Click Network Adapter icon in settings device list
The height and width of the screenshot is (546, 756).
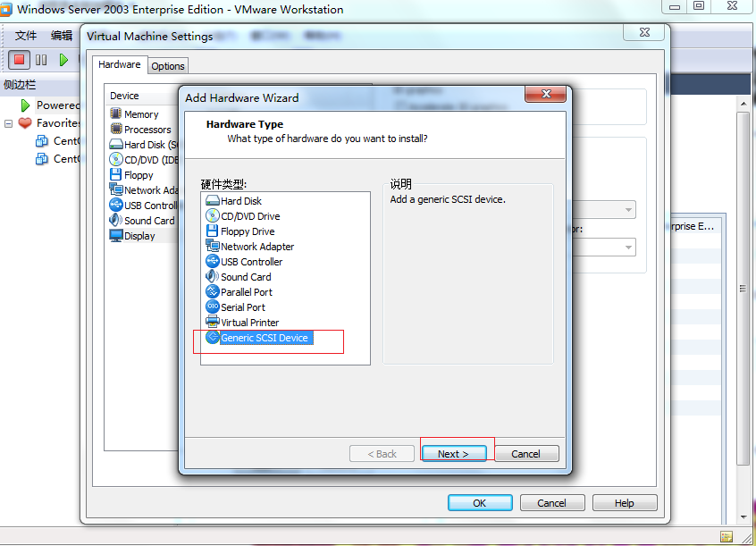(x=116, y=189)
